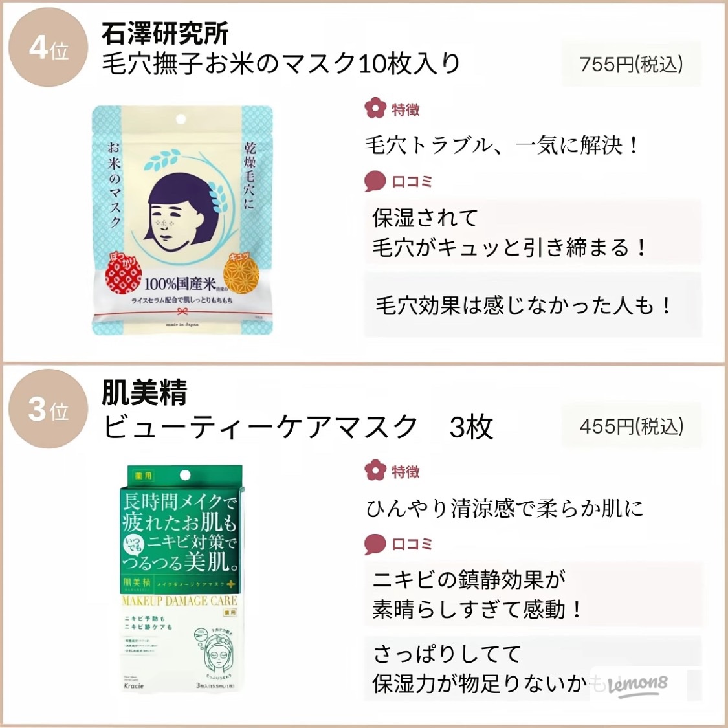
Task: Click the flower icon beside second 特徴
Action: click(375, 471)
